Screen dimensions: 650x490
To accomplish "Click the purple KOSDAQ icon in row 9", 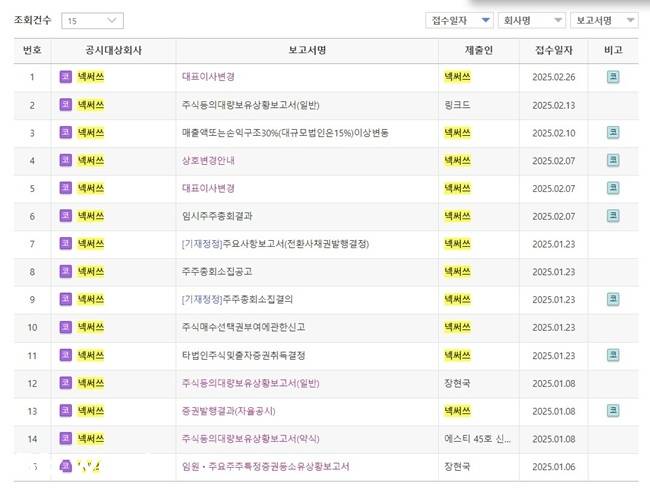I will coord(65,299).
